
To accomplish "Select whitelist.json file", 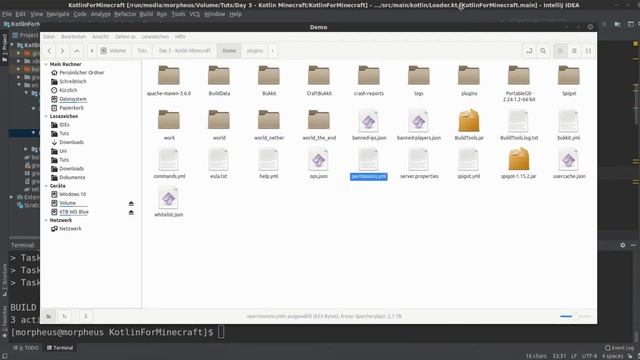I will [169, 202].
